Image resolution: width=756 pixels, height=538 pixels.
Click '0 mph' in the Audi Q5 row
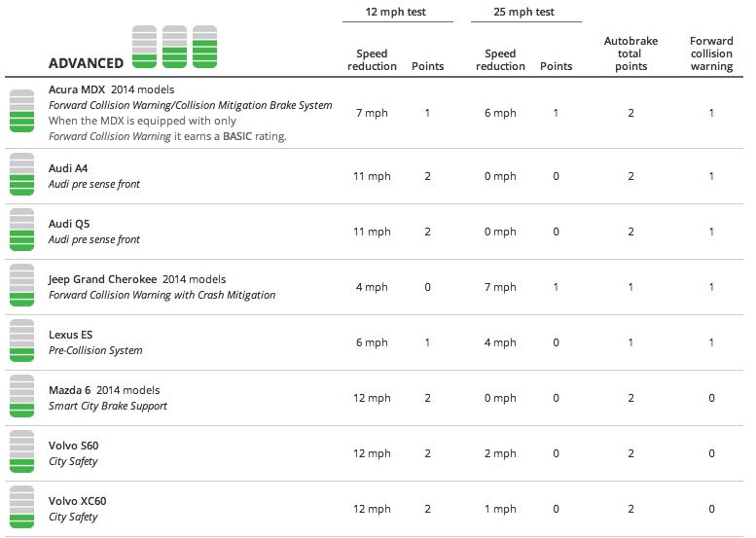[x=500, y=232]
